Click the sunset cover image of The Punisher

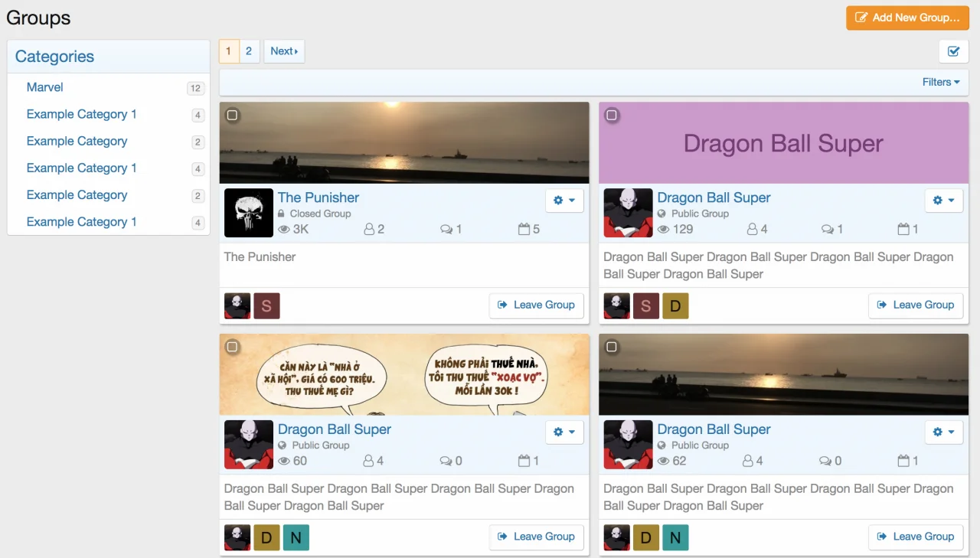(404, 143)
